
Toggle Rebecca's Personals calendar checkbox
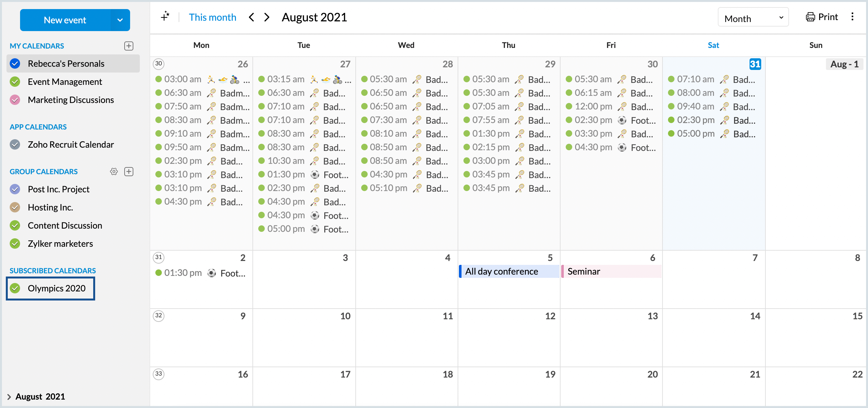coord(15,63)
